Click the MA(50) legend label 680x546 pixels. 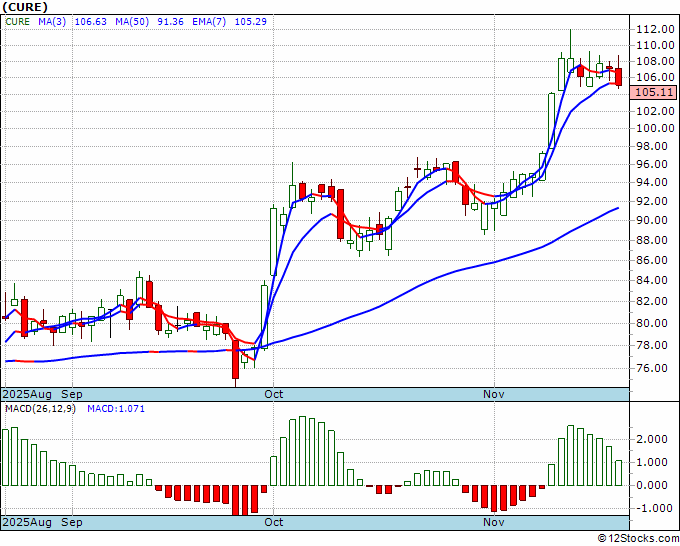(132, 22)
